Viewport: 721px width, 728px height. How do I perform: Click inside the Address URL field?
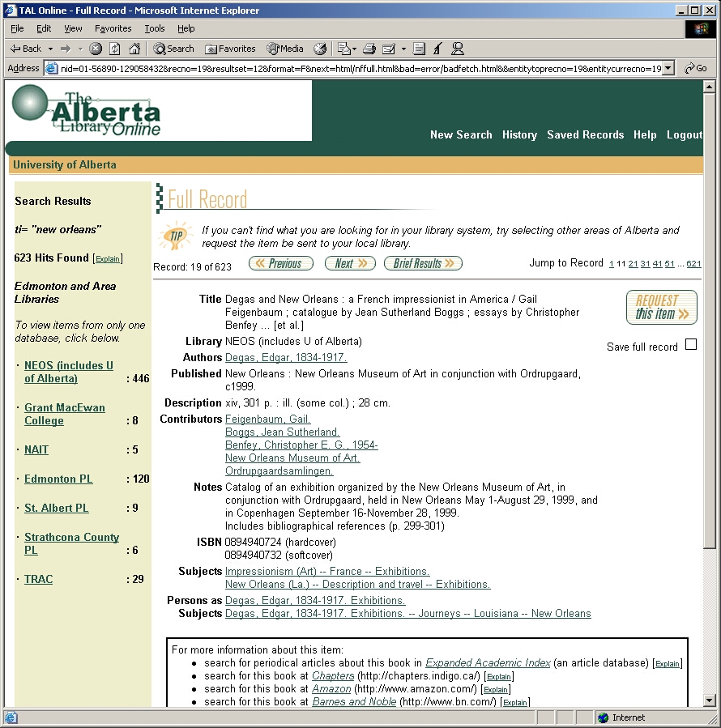360,69
